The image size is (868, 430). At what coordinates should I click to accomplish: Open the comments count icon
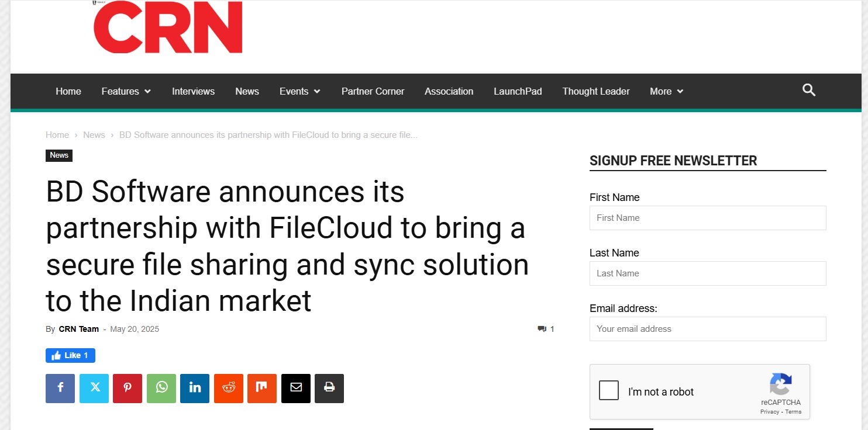point(542,329)
